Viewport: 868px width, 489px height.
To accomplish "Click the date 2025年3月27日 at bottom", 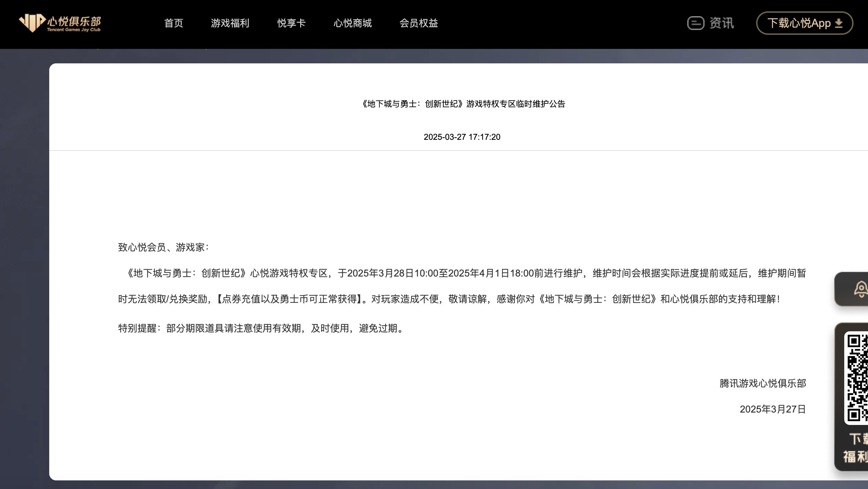I will (773, 409).
